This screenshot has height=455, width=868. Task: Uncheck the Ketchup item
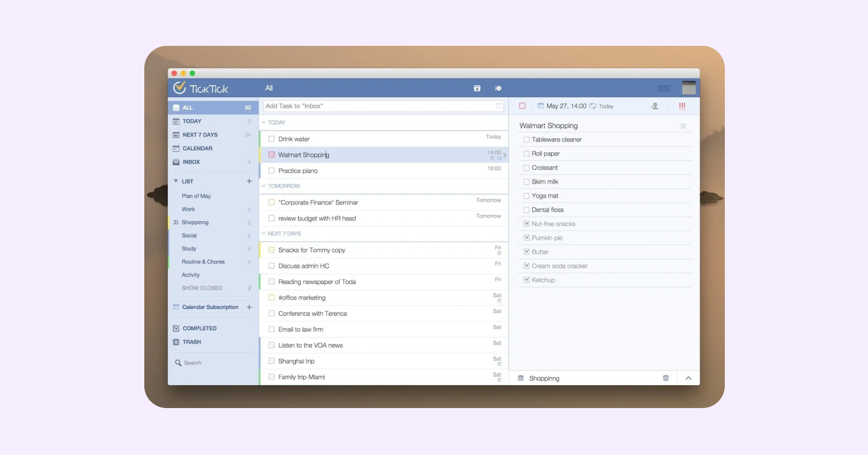[526, 280]
